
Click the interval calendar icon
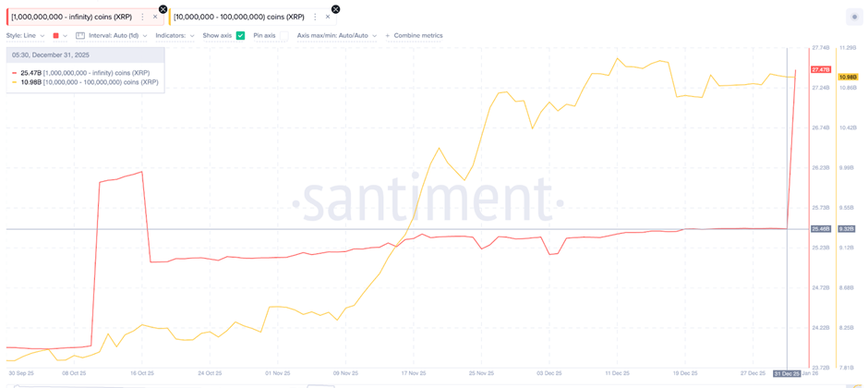(80, 35)
